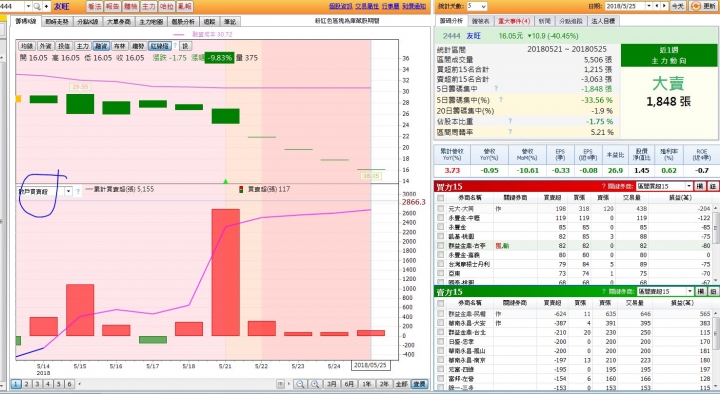Click the 設 settings button on the chart

click(185, 46)
